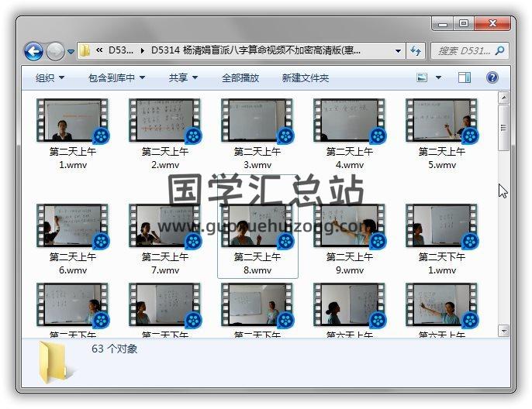
Task: Click the scrollbar down arrow
Action: pyautogui.click(x=503, y=331)
